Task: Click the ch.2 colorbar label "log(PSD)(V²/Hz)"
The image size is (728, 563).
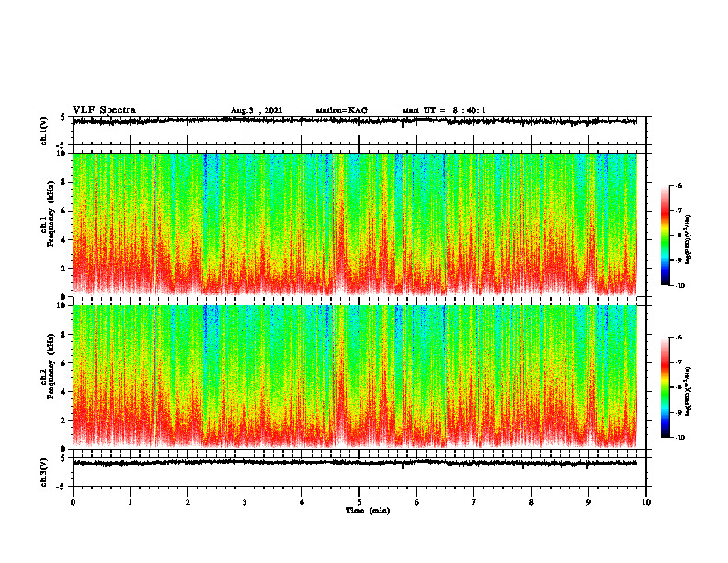Action: [x=688, y=391]
